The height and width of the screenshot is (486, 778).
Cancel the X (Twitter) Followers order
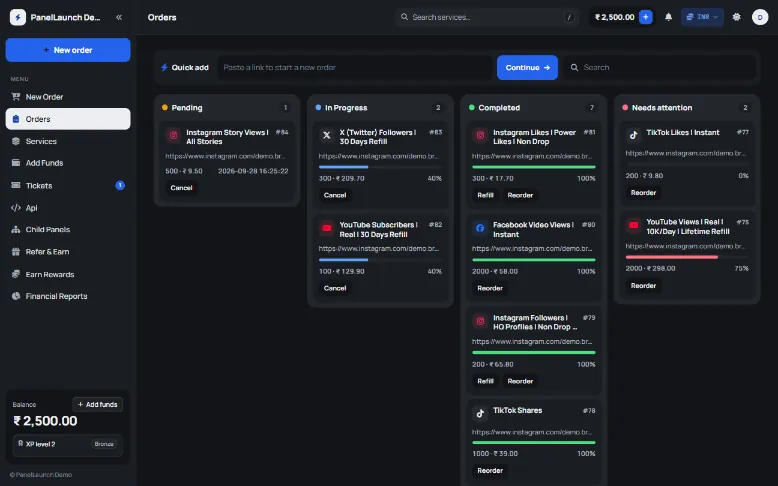pyautogui.click(x=335, y=195)
